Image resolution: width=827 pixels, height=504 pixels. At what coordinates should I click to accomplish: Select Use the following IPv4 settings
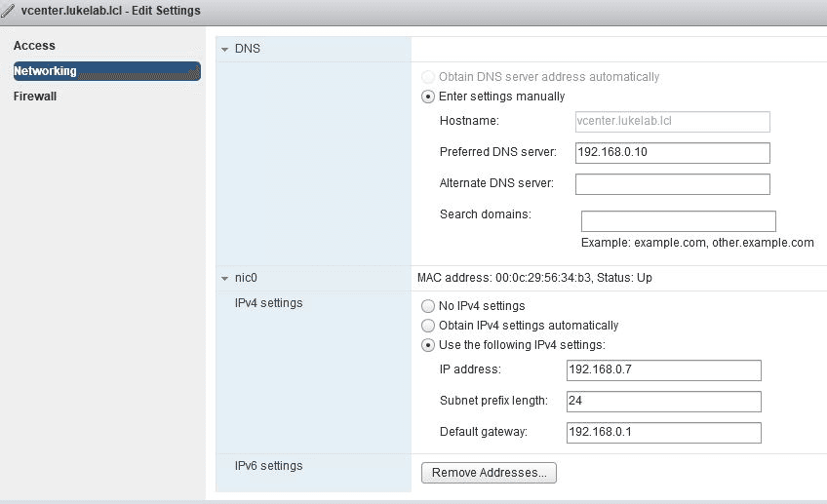click(428, 345)
